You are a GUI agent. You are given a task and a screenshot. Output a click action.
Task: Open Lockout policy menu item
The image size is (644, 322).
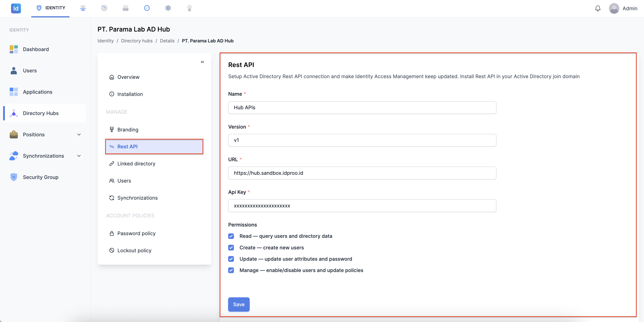click(154, 250)
